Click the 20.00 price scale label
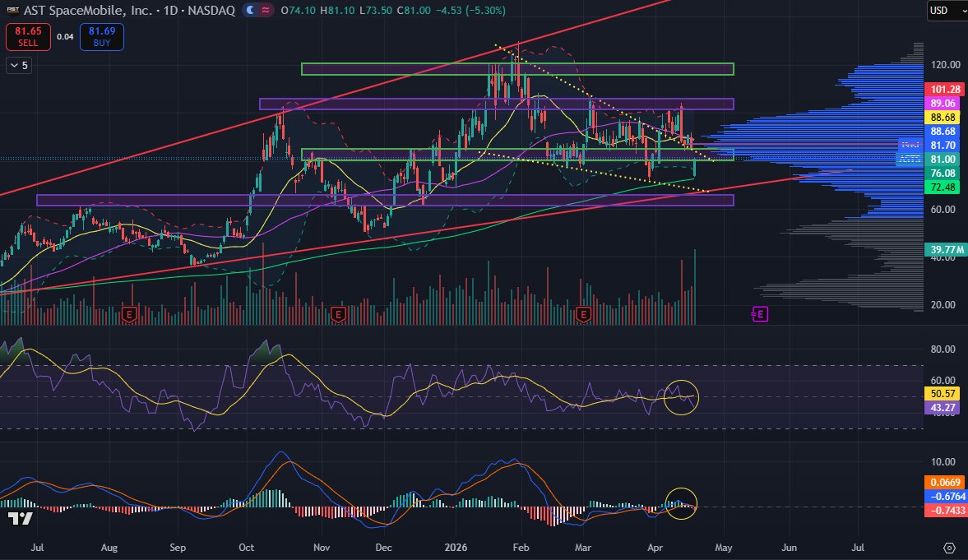 click(943, 304)
